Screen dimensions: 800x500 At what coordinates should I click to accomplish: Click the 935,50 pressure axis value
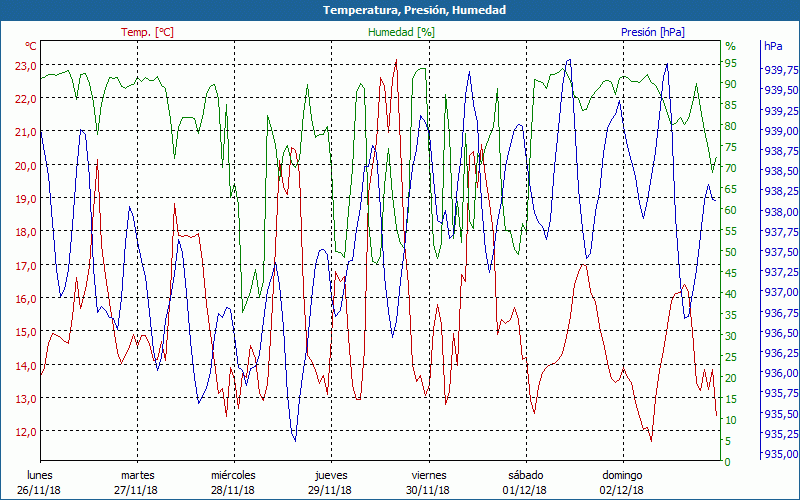pyautogui.click(x=781, y=414)
